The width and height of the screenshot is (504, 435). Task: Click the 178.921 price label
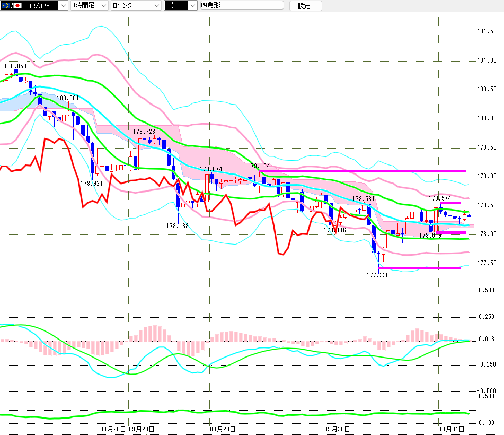pos(92,184)
